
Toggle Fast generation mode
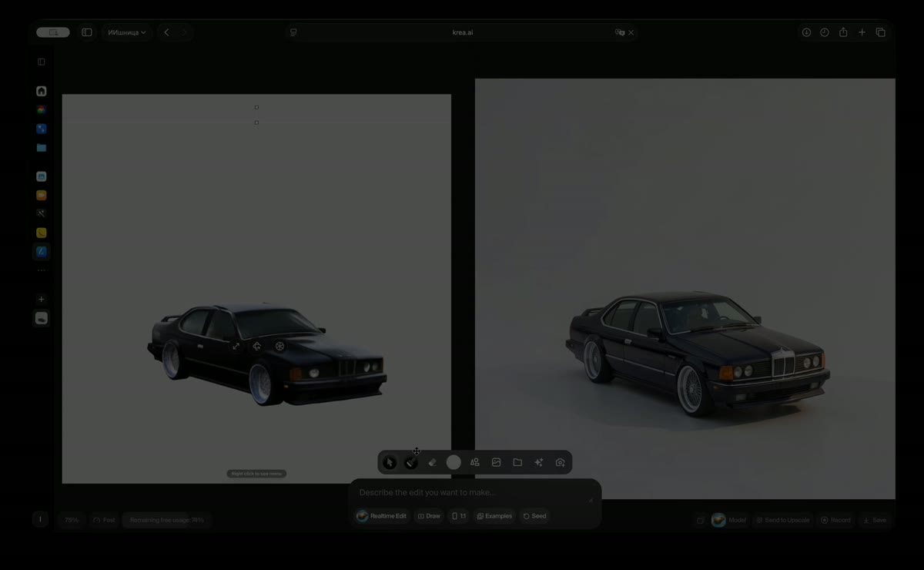coord(104,520)
